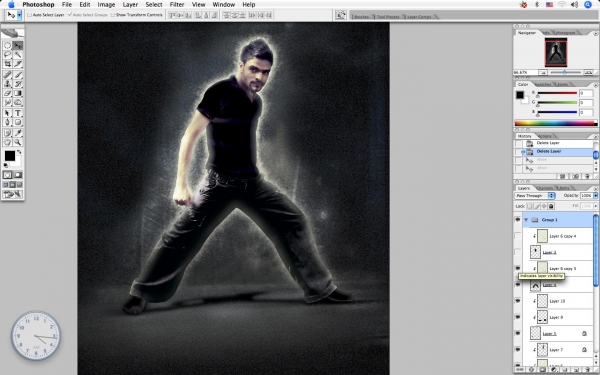
Task: Select the Smudge tool
Action: pyautogui.click(x=7, y=103)
